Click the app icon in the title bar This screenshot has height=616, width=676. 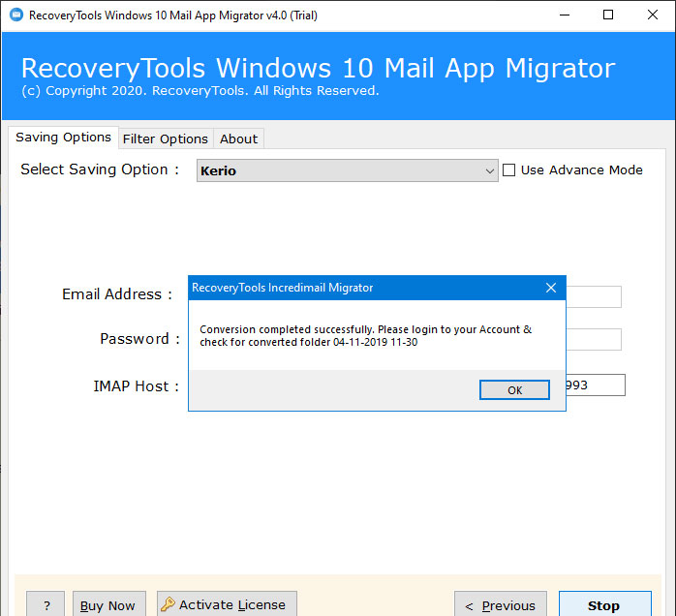(x=15, y=15)
